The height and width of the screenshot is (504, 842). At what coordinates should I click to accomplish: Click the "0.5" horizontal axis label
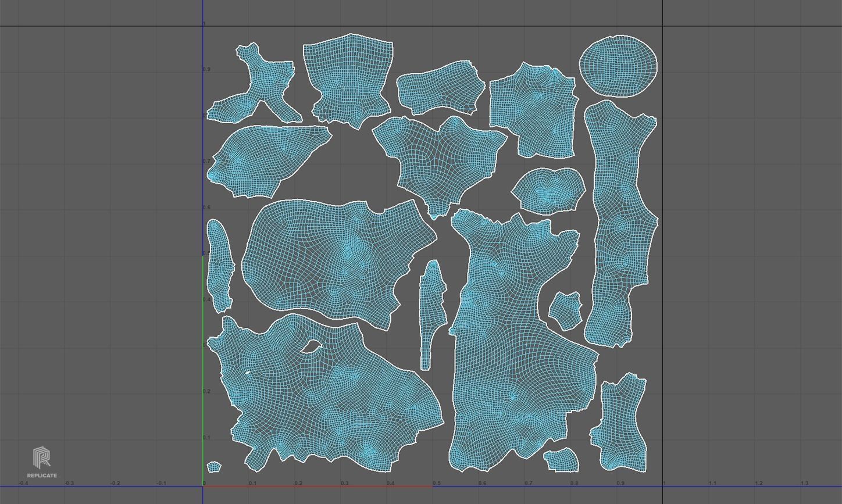437,483
